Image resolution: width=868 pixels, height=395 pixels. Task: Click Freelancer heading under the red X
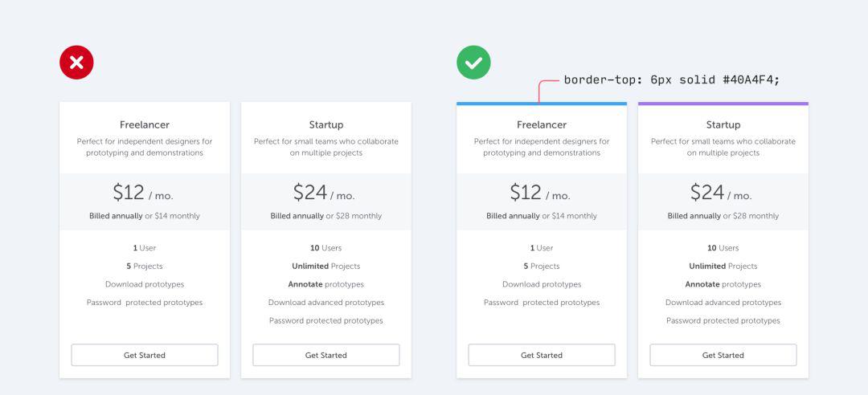pyautogui.click(x=145, y=124)
